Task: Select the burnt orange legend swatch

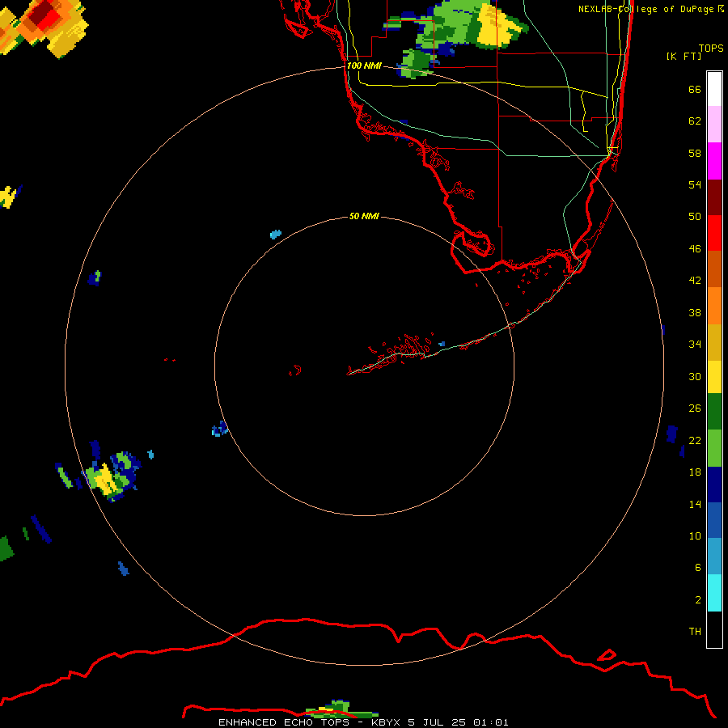Action: (714, 269)
